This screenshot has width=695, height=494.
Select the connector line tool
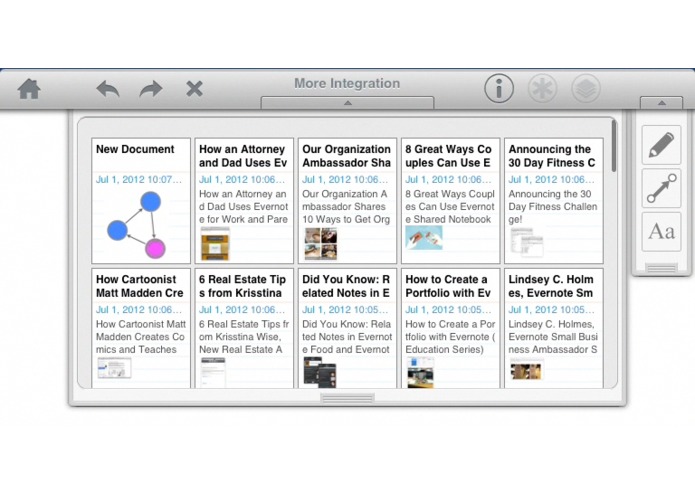661,188
